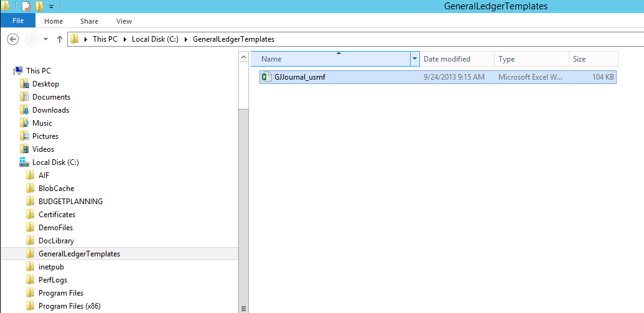This screenshot has height=313, width=644.
Task: Click the Up one level arrow
Action: click(60, 39)
